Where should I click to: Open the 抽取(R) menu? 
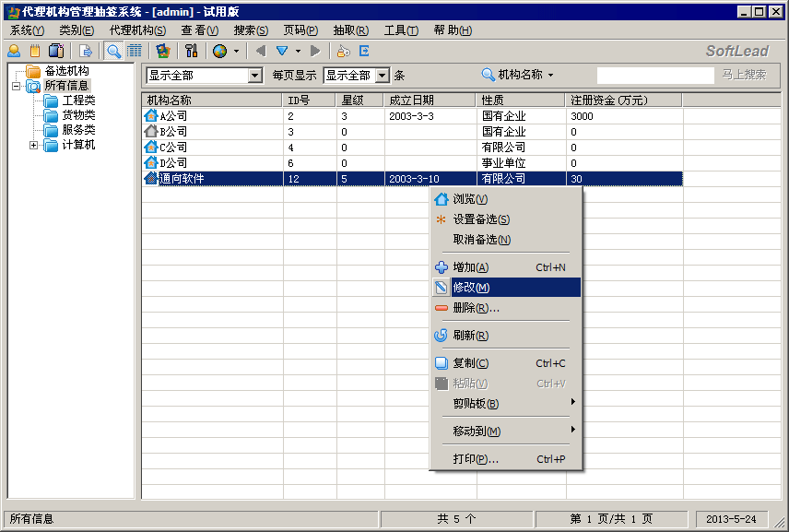351,30
